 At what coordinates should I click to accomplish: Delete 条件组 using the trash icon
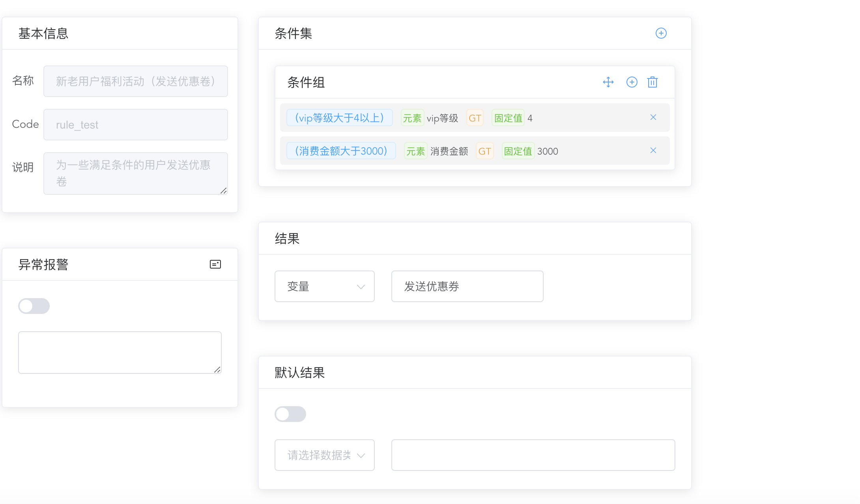tap(653, 82)
